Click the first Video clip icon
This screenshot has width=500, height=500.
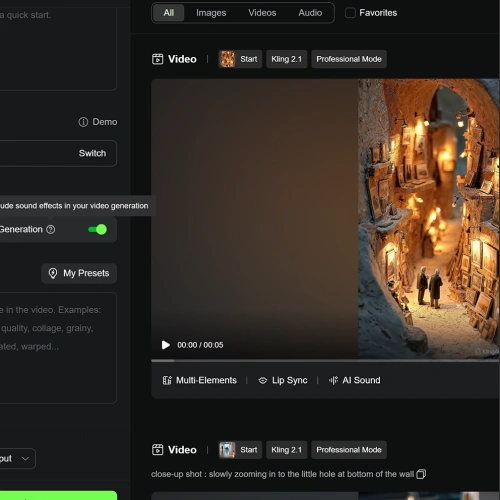pyautogui.click(x=157, y=59)
